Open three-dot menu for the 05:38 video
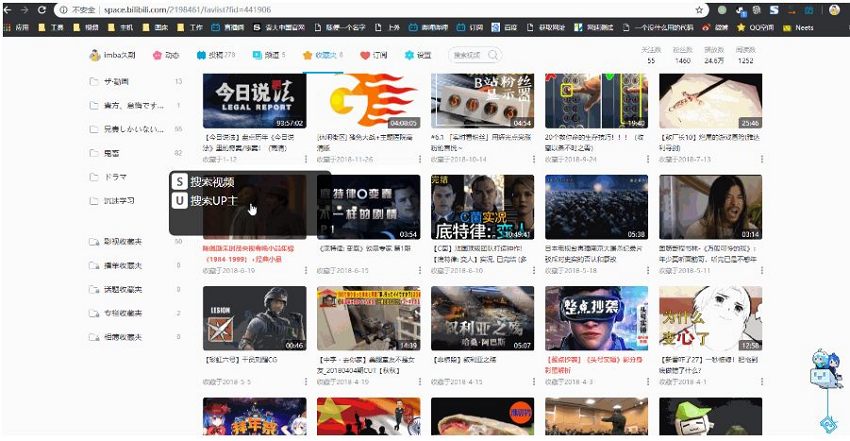The image size is (850, 441). point(648,270)
